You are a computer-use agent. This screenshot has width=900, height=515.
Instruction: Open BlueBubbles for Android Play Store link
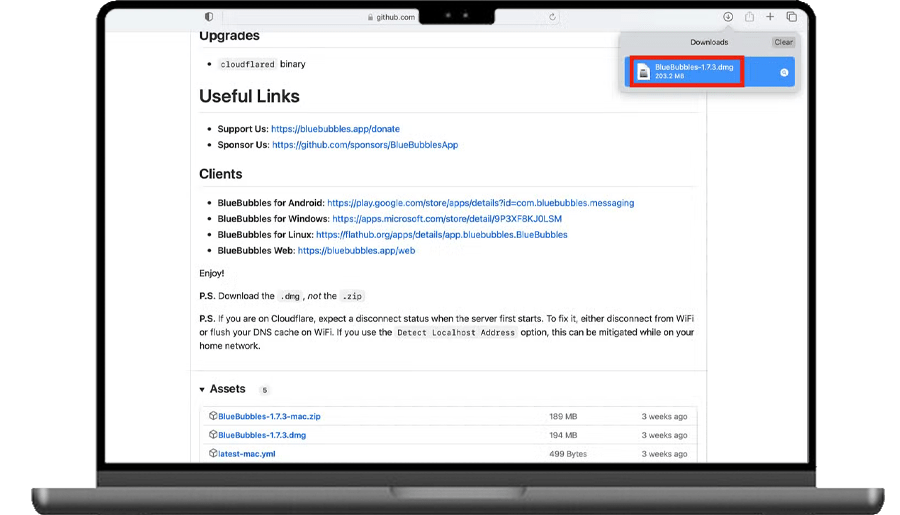coord(480,203)
